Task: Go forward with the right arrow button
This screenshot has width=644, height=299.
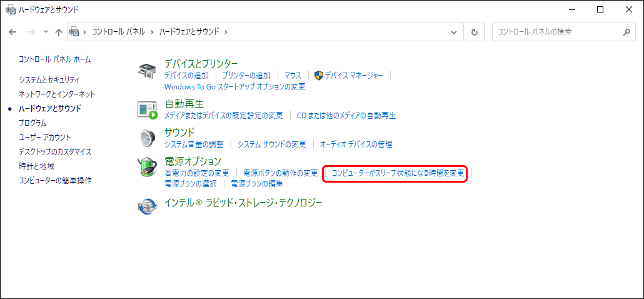Action: [31, 32]
